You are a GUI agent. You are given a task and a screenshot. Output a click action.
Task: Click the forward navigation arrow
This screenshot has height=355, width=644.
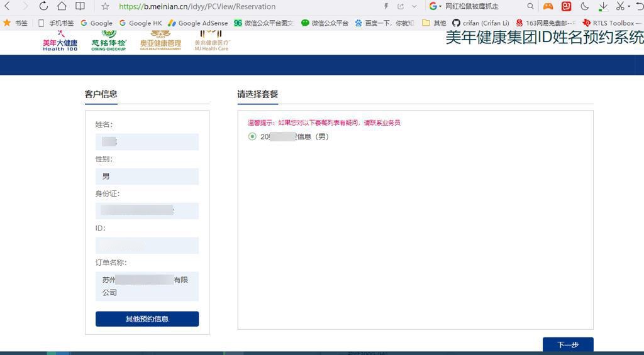point(25,6)
